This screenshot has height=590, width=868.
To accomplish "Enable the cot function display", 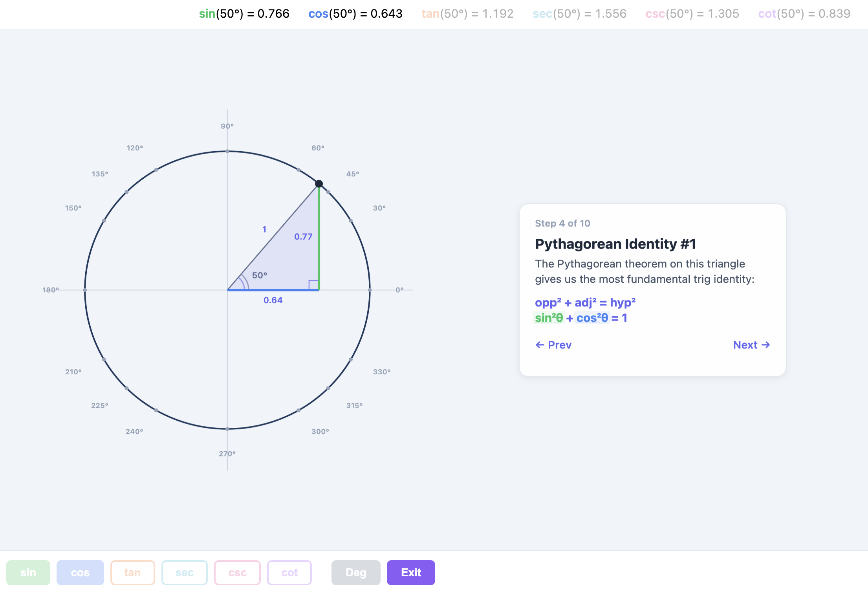I will 289,572.
